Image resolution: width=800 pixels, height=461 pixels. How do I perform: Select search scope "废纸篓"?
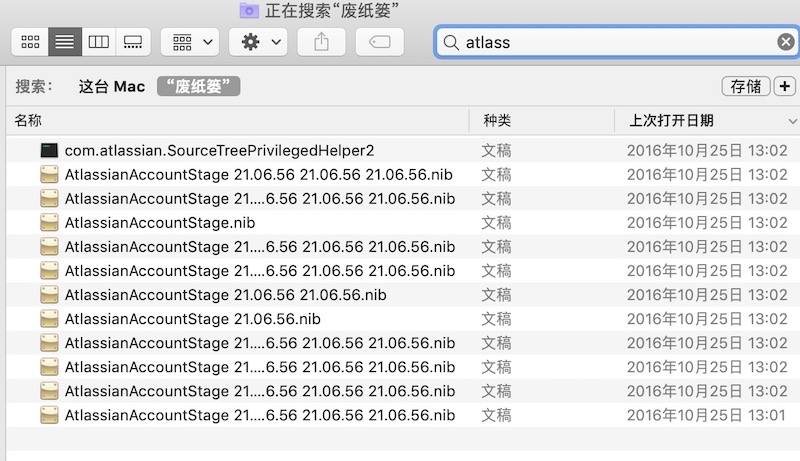tap(198, 86)
